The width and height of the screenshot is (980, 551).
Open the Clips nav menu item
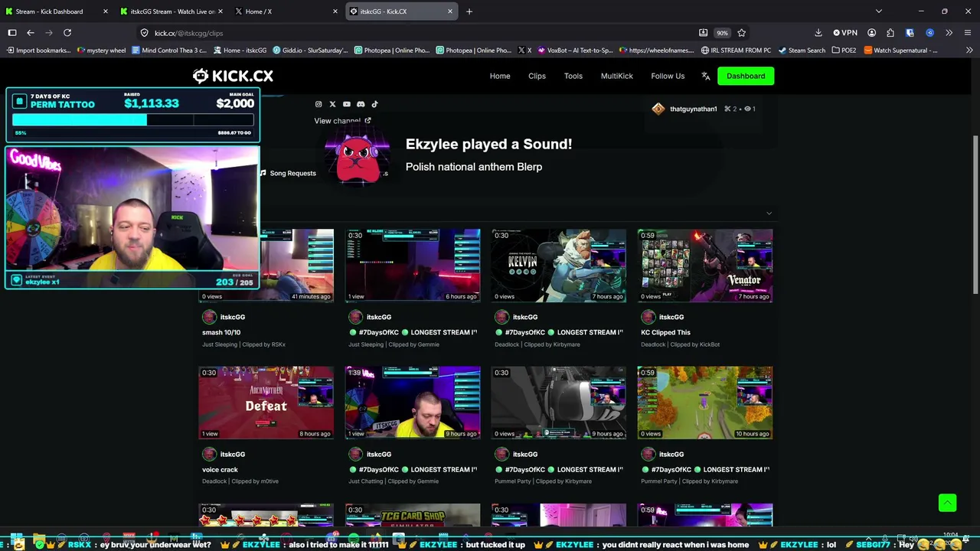tap(537, 76)
